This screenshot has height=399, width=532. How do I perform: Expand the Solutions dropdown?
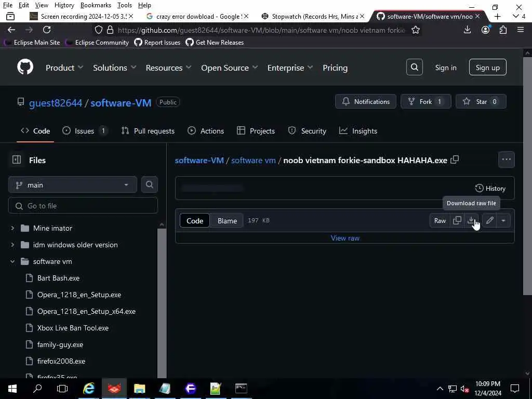click(115, 68)
